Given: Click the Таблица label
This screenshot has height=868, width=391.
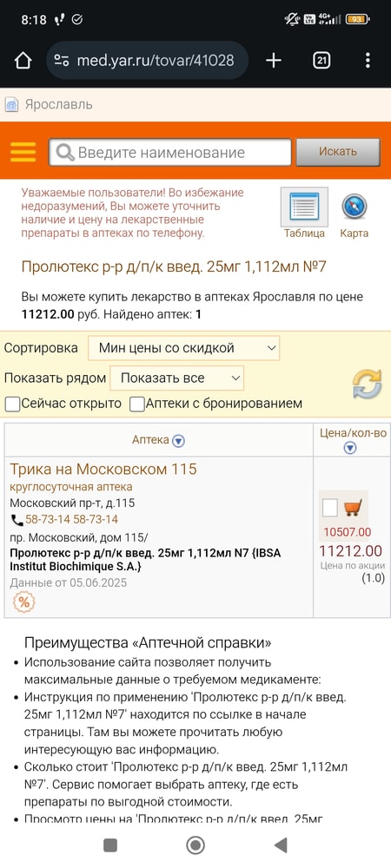Looking at the screenshot, I should click(x=304, y=233).
